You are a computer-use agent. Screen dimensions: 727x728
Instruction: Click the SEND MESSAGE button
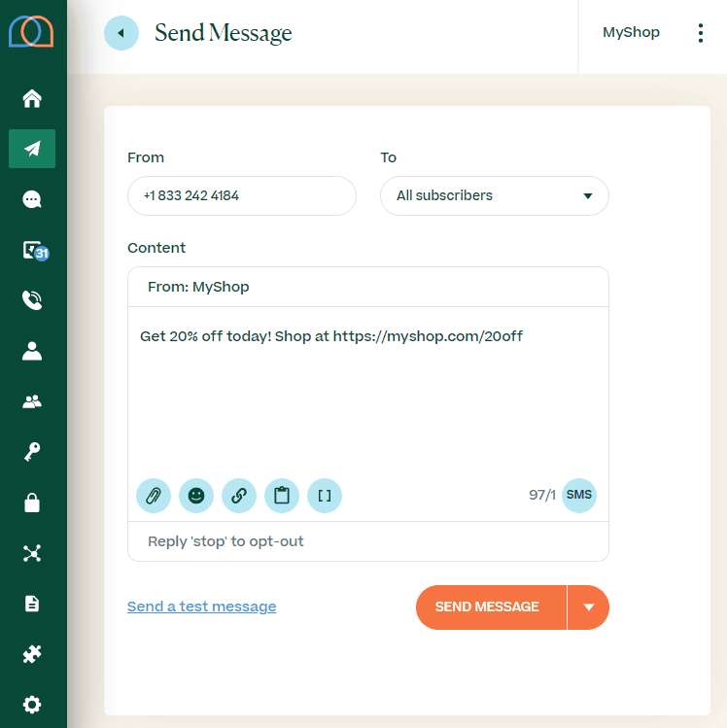coord(491,607)
